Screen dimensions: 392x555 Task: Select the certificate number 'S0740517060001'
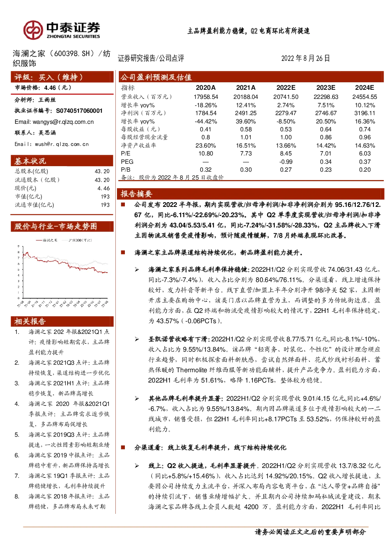click(x=79, y=111)
